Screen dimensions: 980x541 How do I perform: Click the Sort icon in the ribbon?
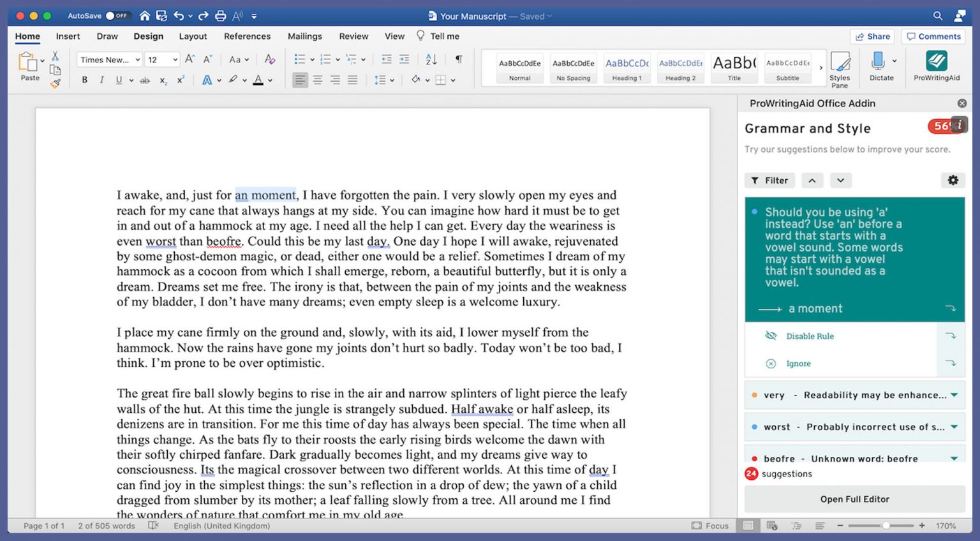tap(431, 59)
